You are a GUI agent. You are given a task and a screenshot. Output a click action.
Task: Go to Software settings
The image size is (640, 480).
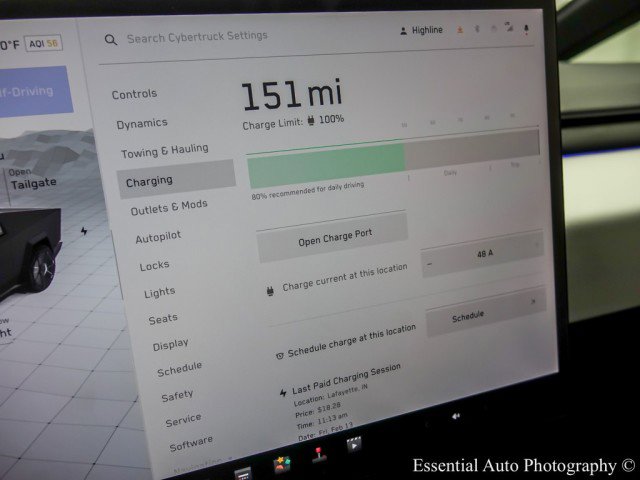191,444
